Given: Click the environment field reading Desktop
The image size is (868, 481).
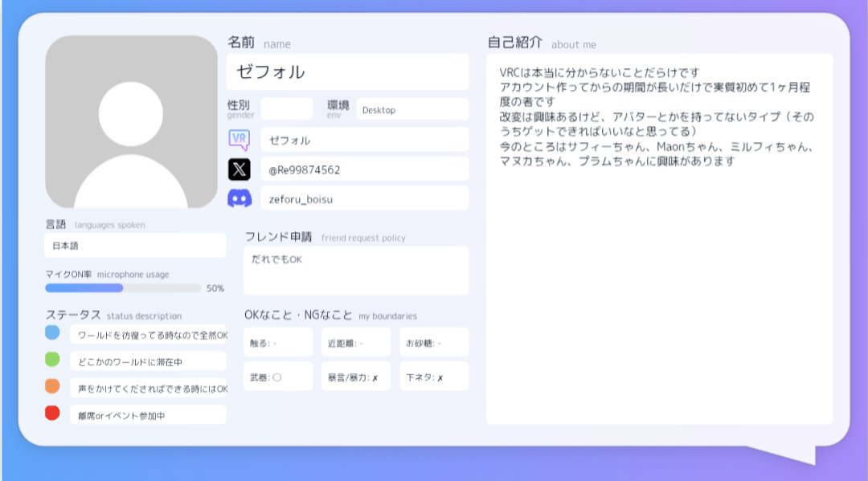Looking at the screenshot, I should tap(412, 109).
